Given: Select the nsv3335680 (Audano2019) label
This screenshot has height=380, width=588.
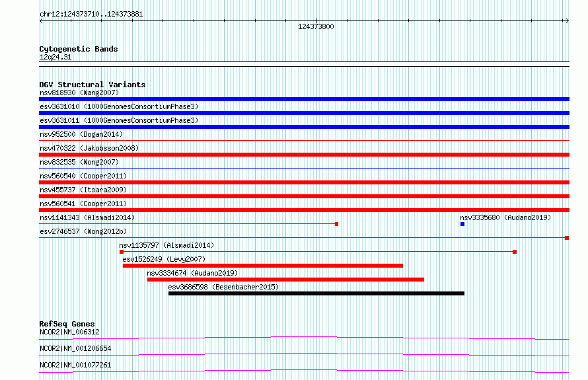Looking at the screenshot, I should pos(505,217).
